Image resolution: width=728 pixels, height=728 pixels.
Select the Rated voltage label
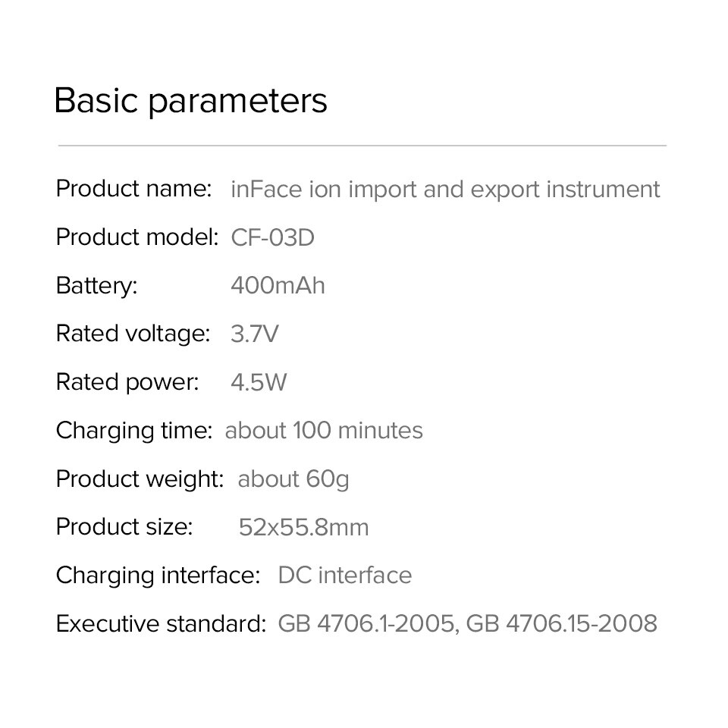133,334
